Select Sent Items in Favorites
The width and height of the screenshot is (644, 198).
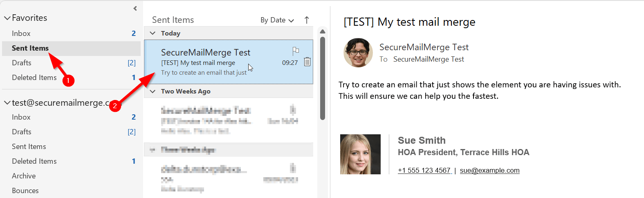coord(30,48)
